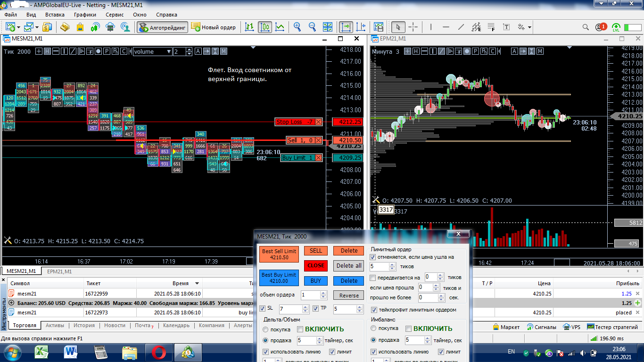Screen dimensions: 644x362
Task: Open the Графики menu
Action: coord(85,15)
